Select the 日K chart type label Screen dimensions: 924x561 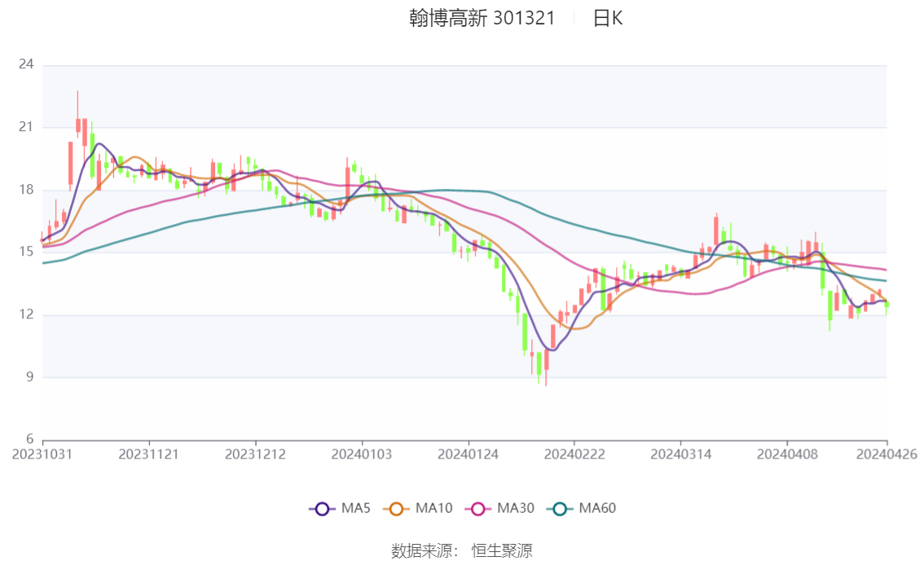(608, 18)
